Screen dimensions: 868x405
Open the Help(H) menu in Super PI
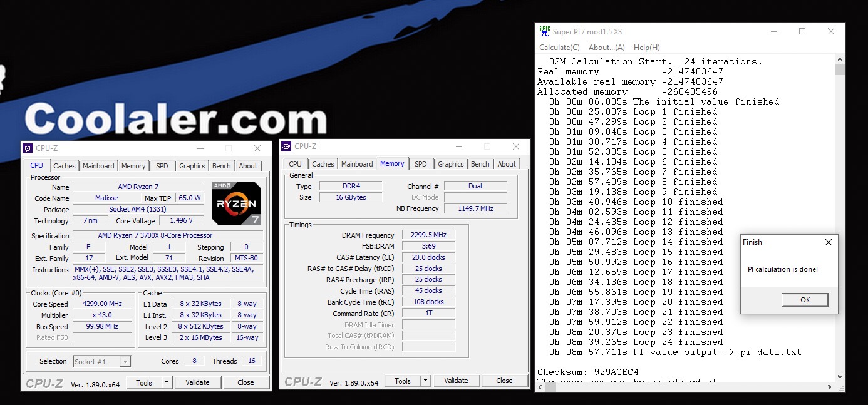point(647,48)
